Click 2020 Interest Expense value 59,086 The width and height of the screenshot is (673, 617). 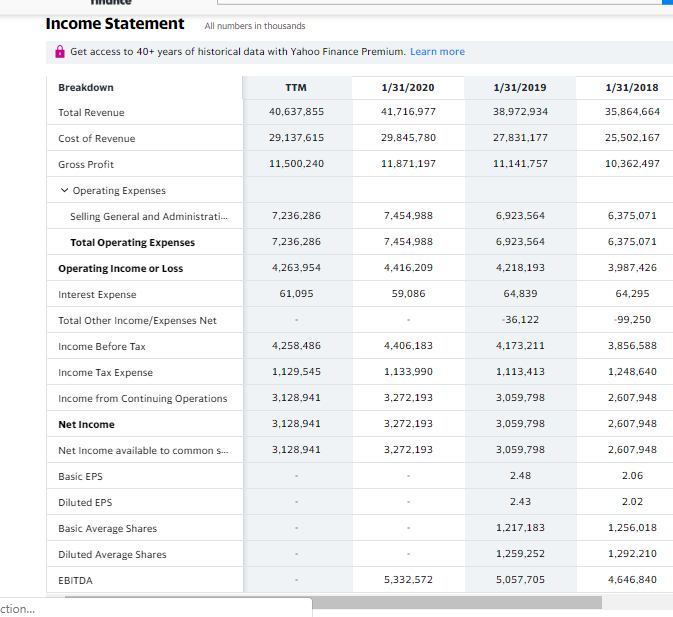pos(408,293)
